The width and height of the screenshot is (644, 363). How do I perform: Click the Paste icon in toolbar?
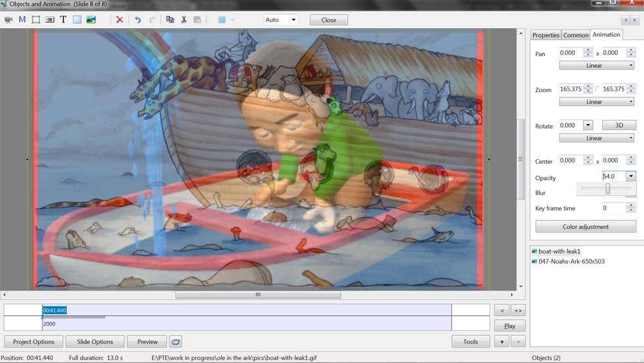[198, 20]
